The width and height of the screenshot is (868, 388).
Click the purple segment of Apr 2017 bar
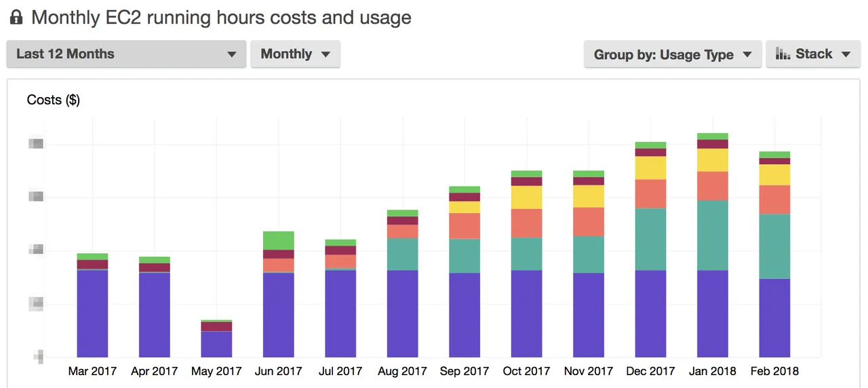pos(155,315)
